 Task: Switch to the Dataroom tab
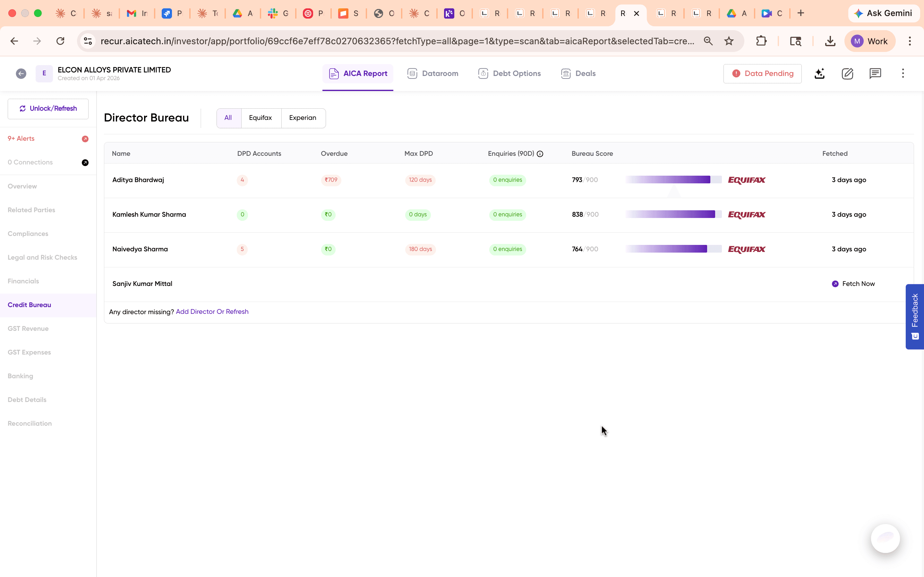[432, 73]
